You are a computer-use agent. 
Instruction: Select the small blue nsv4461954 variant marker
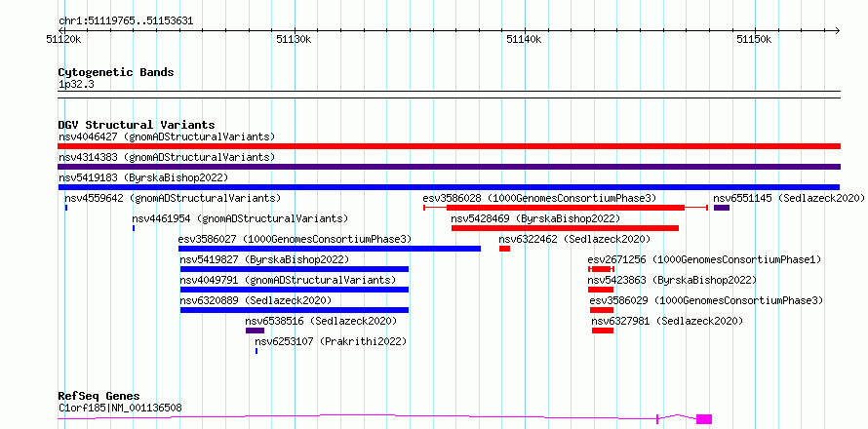tap(134, 228)
